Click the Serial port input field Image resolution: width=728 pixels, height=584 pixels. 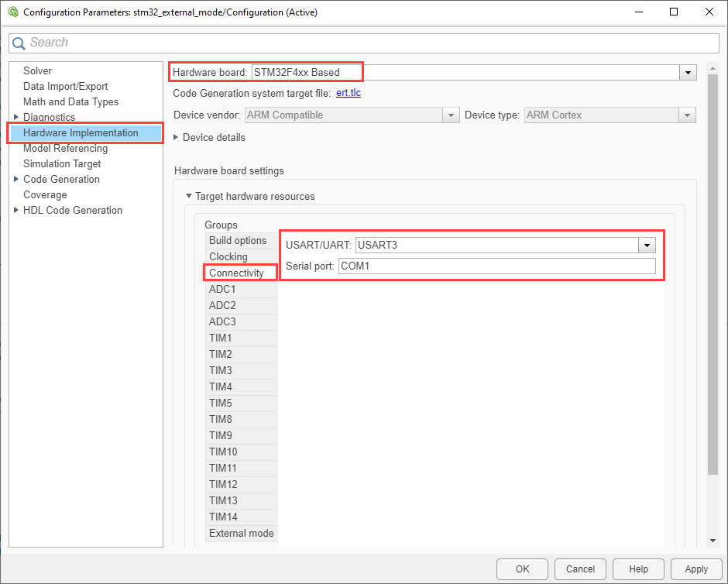496,266
